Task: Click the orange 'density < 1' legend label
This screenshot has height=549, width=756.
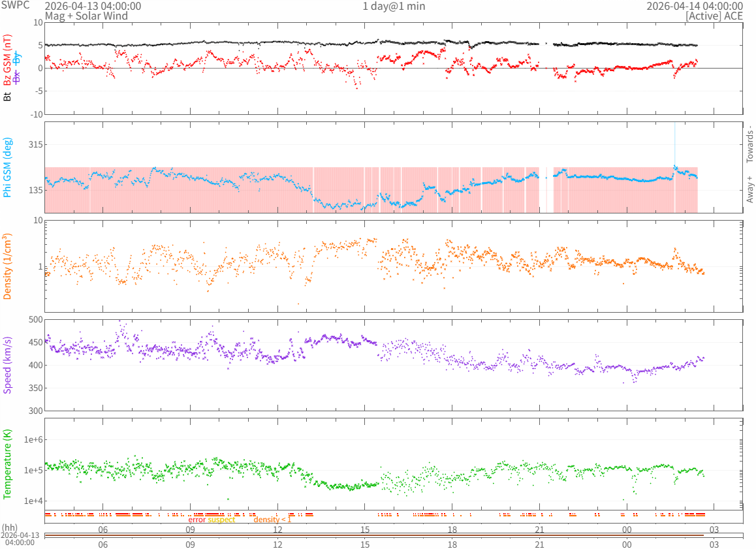Action: (x=272, y=520)
